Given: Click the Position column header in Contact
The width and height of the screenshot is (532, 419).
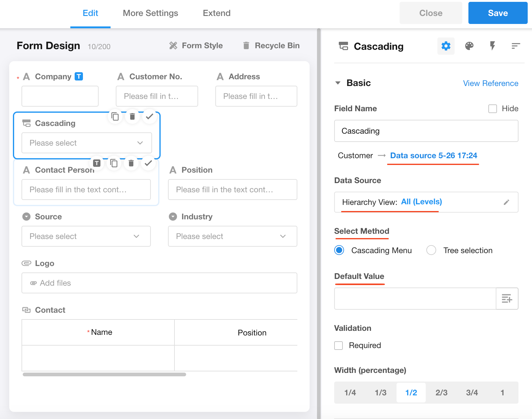Looking at the screenshot, I should tap(236, 332).
